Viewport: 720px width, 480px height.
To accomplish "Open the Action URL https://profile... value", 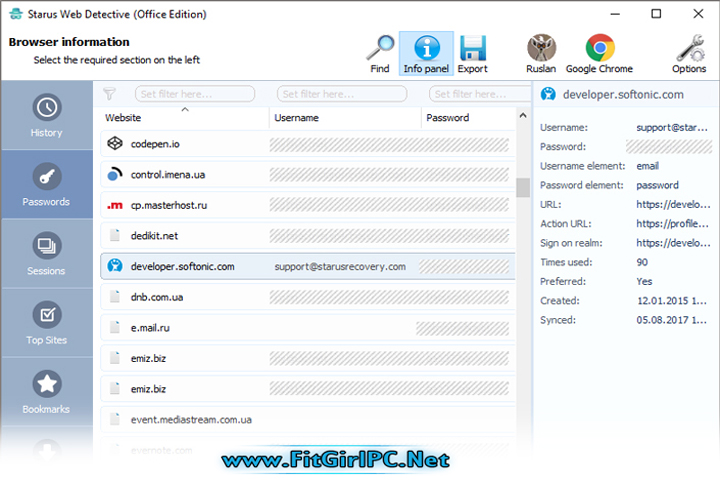I will point(673,224).
